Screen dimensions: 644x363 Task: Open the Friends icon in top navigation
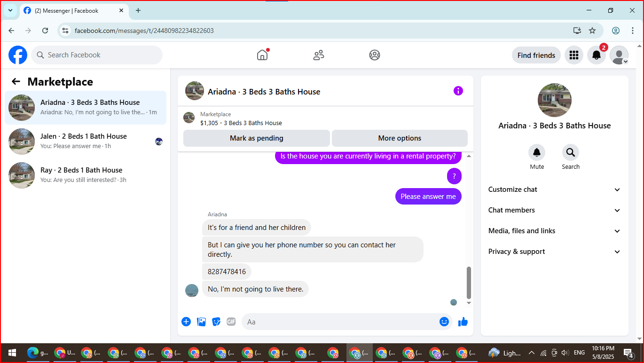[x=319, y=55]
